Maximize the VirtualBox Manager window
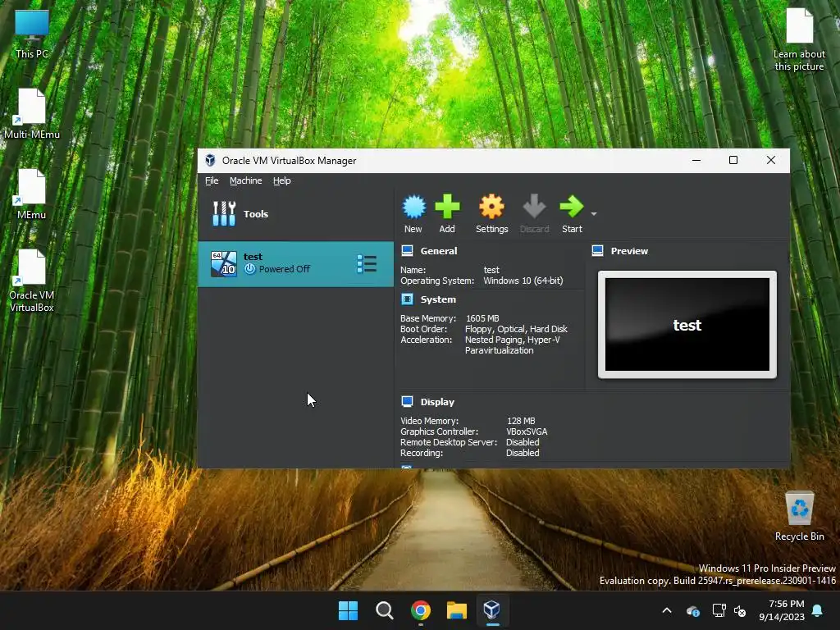The height and width of the screenshot is (630, 840). click(733, 160)
